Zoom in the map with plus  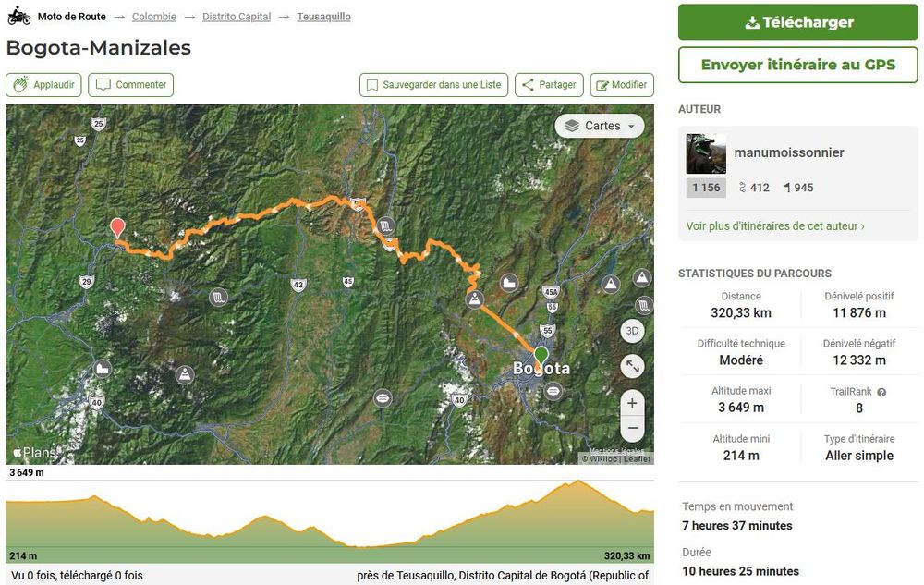632,403
